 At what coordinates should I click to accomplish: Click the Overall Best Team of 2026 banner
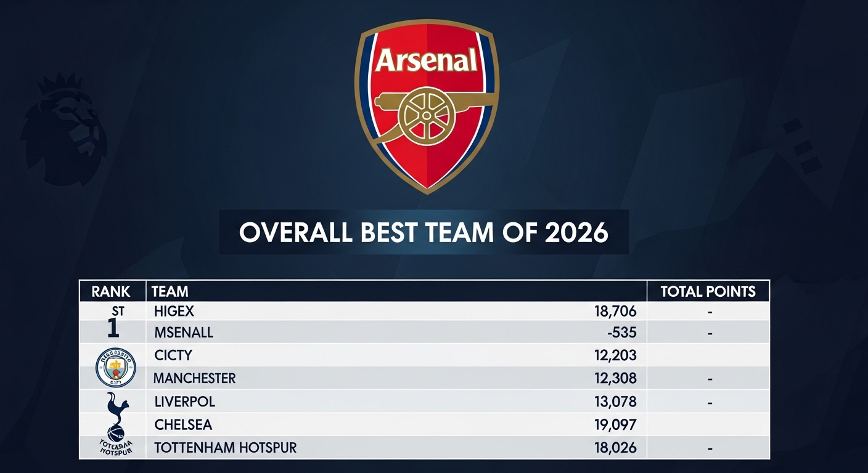pos(424,232)
